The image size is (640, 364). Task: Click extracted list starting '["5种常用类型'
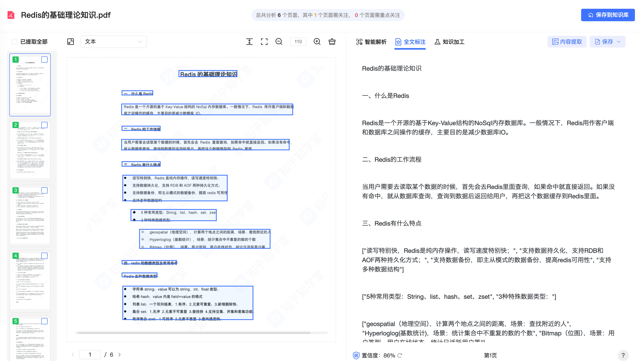(x=459, y=296)
